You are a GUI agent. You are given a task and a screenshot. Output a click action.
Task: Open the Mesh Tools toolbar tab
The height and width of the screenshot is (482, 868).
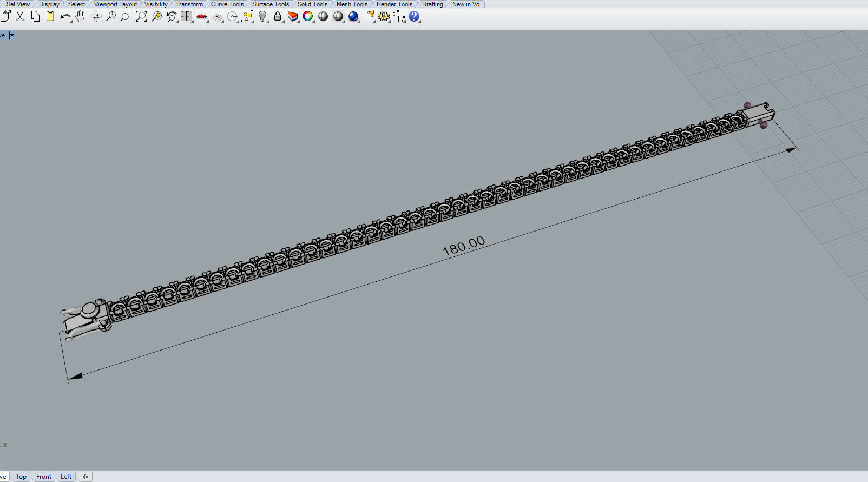point(352,4)
